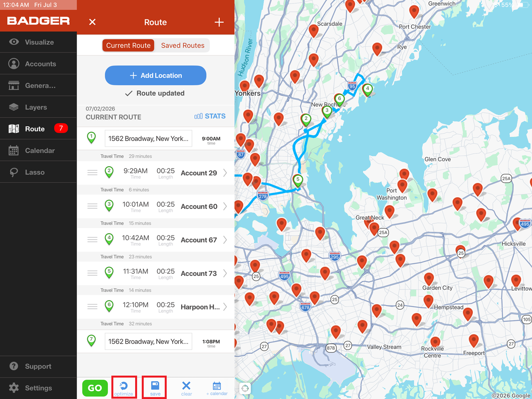
Task: Tap green map pin 2 on map
Action: click(x=306, y=120)
